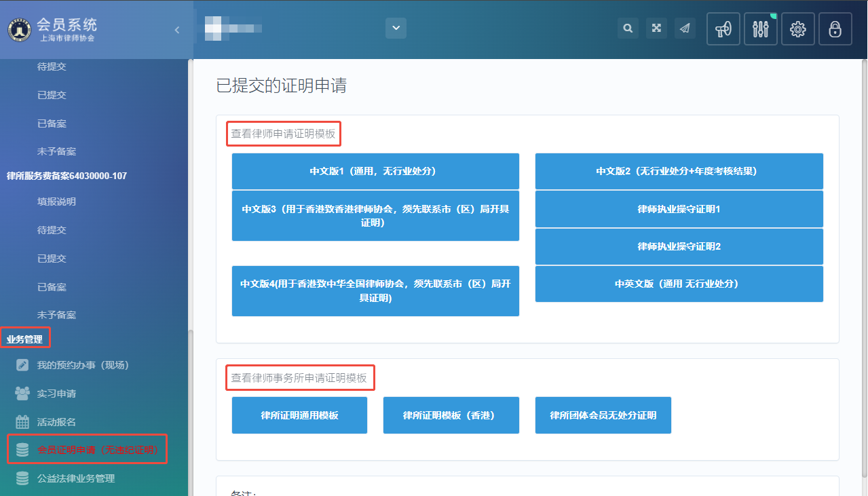Click the 中英文版（通用 无行业处分） button
This screenshot has height=496, width=868.
pyautogui.click(x=679, y=284)
